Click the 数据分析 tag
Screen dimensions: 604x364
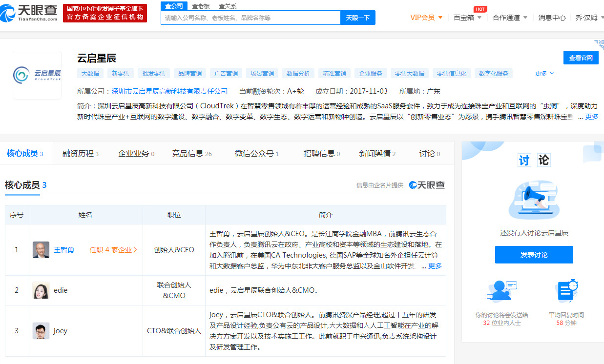(298, 74)
